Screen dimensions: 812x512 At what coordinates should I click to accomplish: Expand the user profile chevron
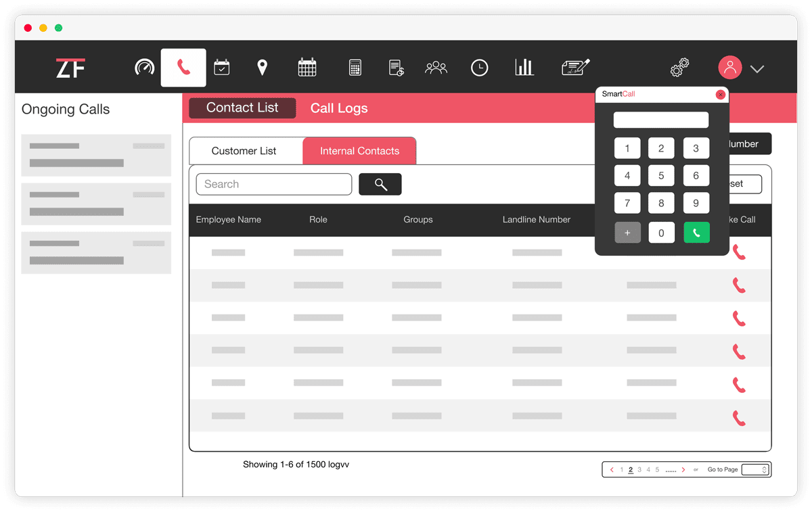[x=757, y=68]
